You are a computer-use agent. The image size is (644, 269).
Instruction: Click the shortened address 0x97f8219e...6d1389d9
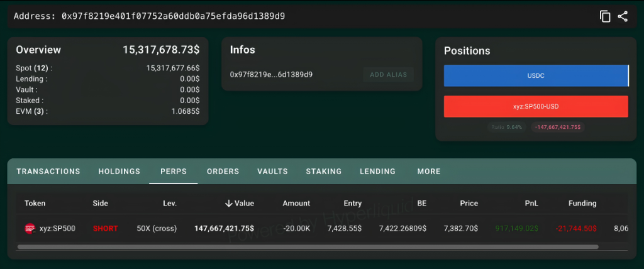coord(271,75)
